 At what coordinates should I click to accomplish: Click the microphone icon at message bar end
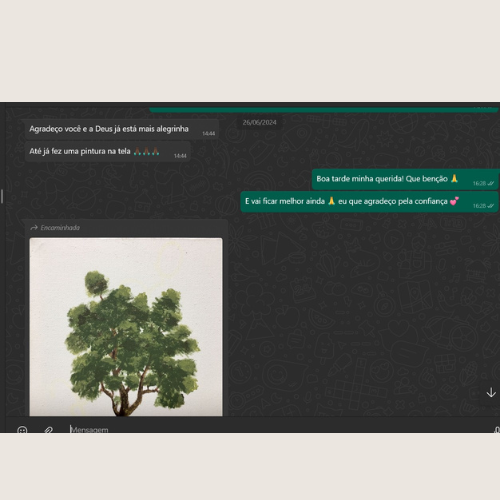[x=497, y=430]
